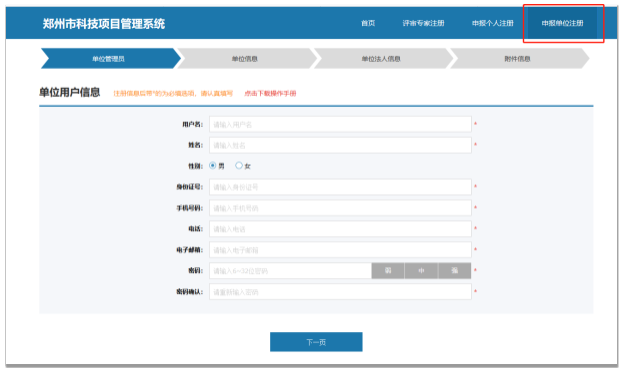Focus the 用户名 input field
The height and width of the screenshot is (371, 620).
click(340, 124)
